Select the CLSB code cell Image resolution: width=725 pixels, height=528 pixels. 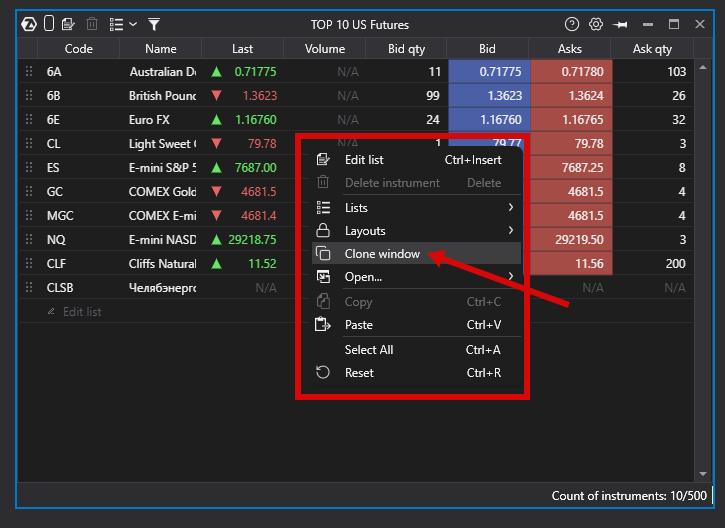click(x=79, y=288)
